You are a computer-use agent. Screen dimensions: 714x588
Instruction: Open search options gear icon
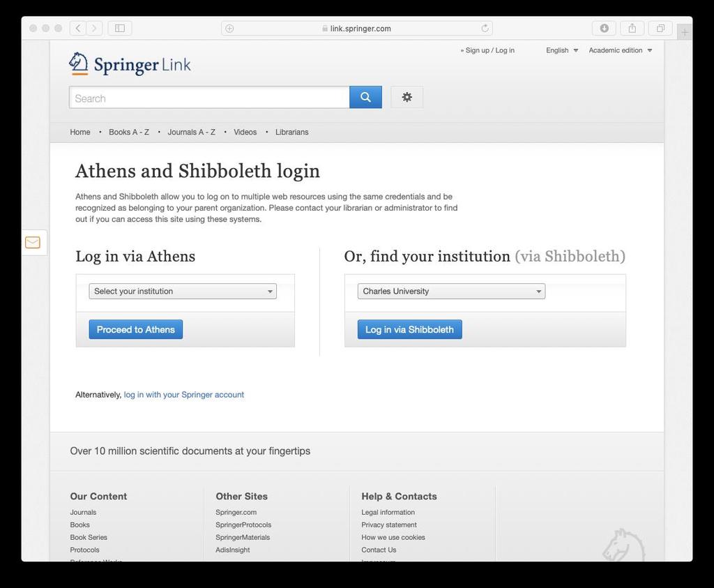(x=407, y=97)
